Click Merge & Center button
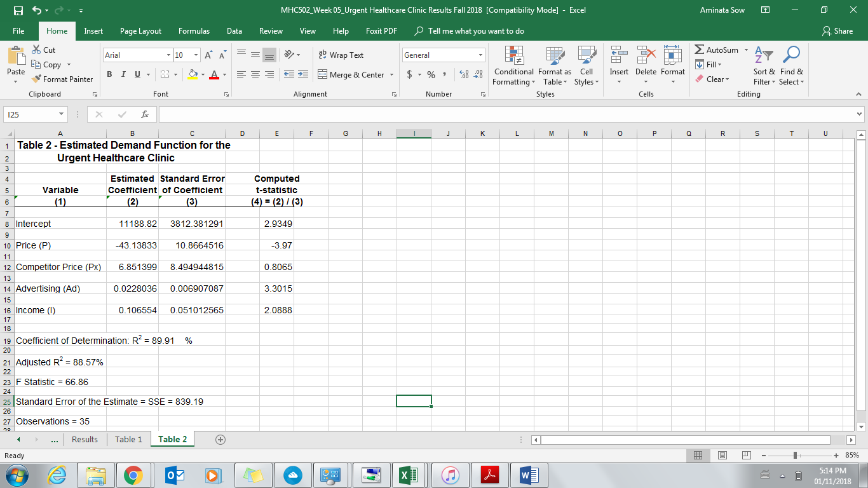868x488 pixels. [x=351, y=75]
